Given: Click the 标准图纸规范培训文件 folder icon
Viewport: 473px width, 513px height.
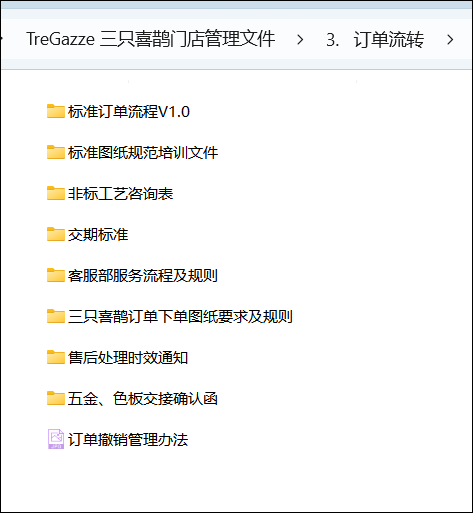Looking at the screenshot, I should click(x=56, y=152).
